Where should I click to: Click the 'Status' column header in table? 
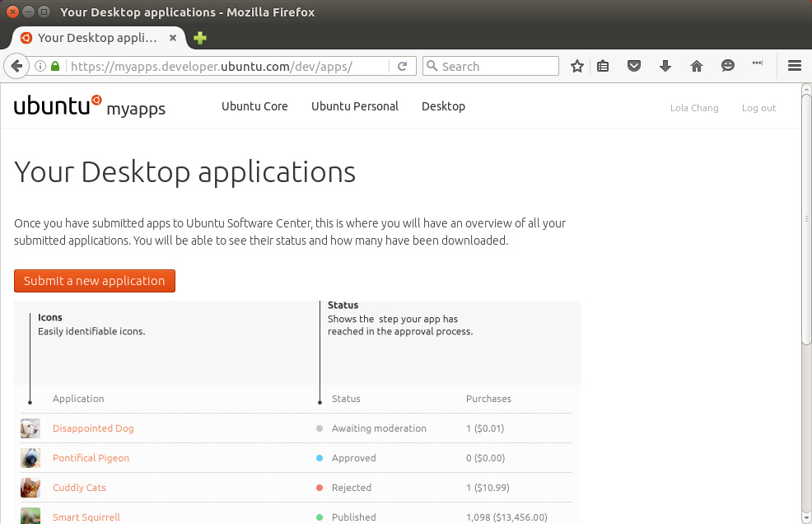pyautogui.click(x=346, y=399)
